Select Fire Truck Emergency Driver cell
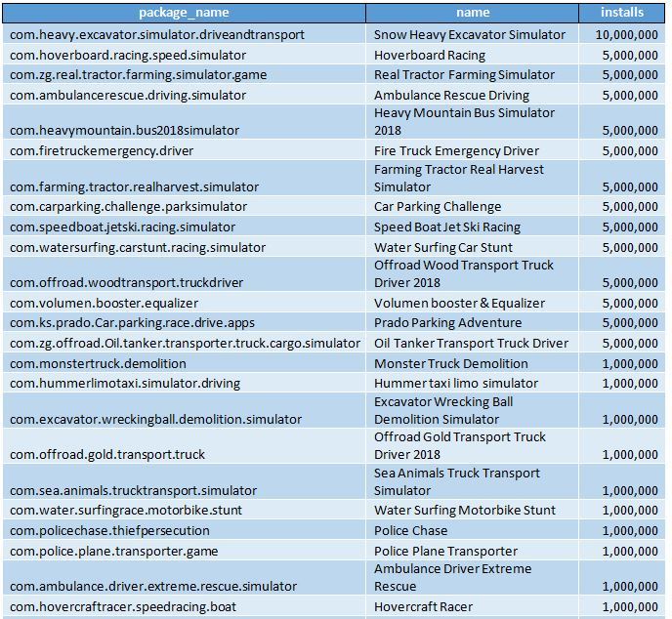The width and height of the screenshot is (672, 619). tap(473, 150)
